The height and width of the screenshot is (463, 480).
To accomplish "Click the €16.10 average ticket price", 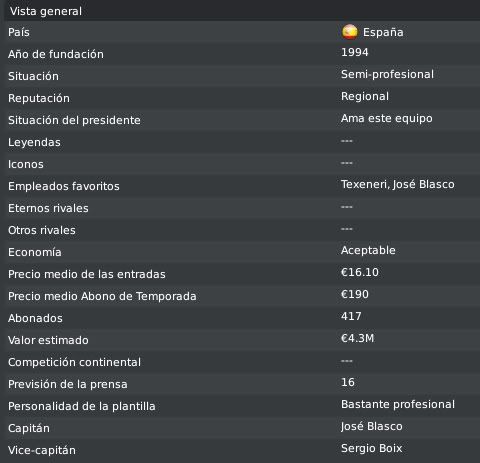I will [x=360, y=272].
